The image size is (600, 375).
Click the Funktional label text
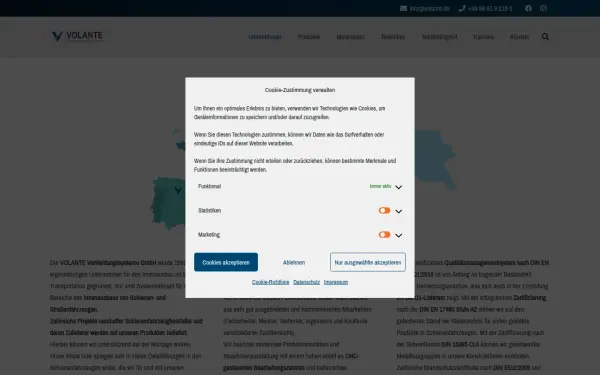coord(209,186)
